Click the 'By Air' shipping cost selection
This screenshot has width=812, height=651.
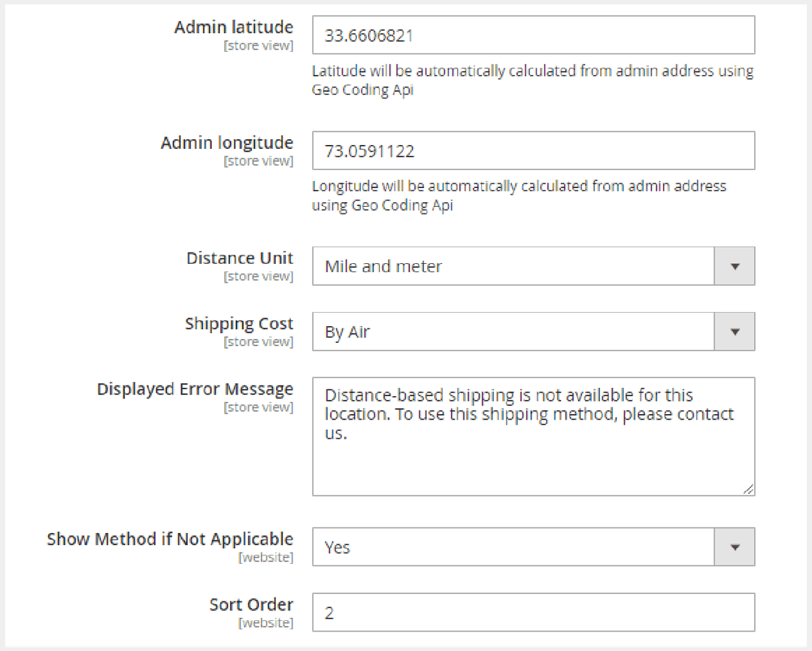point(513,332)
